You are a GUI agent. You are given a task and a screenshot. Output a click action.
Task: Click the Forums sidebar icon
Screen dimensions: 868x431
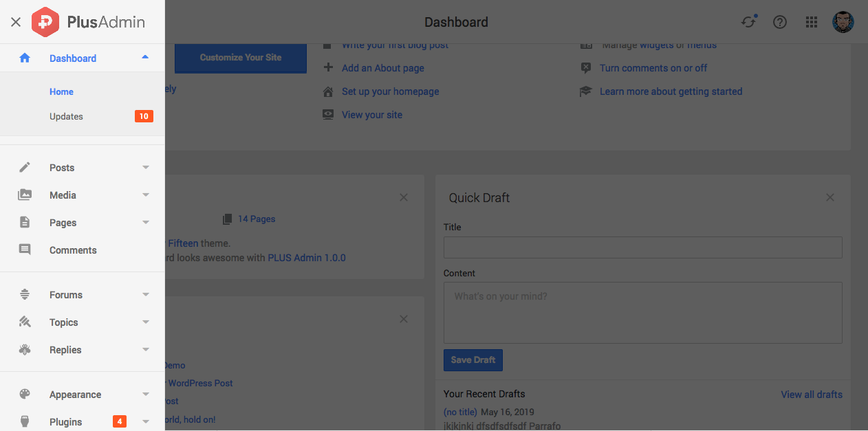pyautogui.click(x=25, y=295)
